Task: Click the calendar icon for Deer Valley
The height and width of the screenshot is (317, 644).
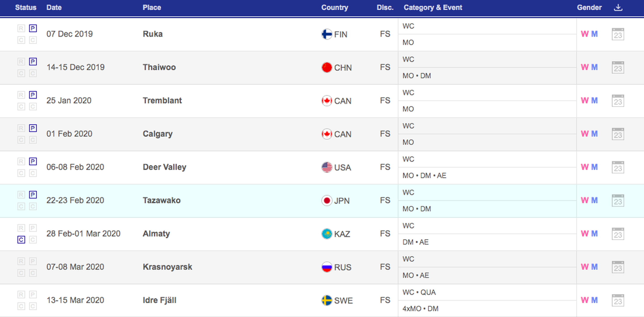Action: pos(618,167)
